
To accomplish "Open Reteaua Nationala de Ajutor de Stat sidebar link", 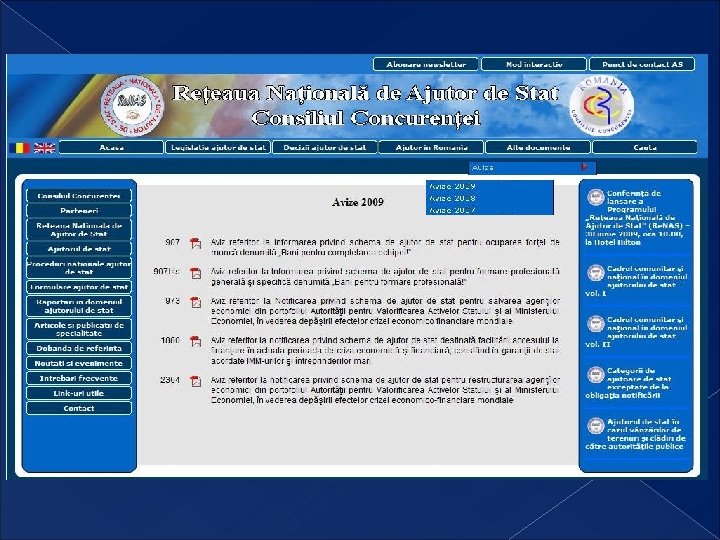I will tap(79, 230).
